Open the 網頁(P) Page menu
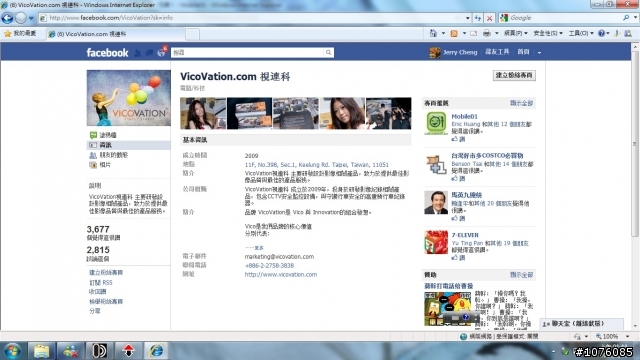 [x=516, y=33]
